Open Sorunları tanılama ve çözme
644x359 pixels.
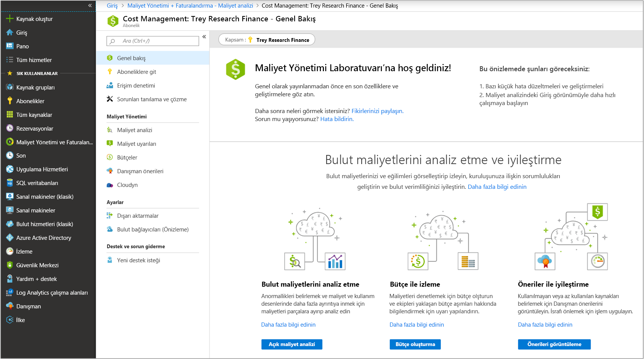pyautogui.click(x=152, y=99)
